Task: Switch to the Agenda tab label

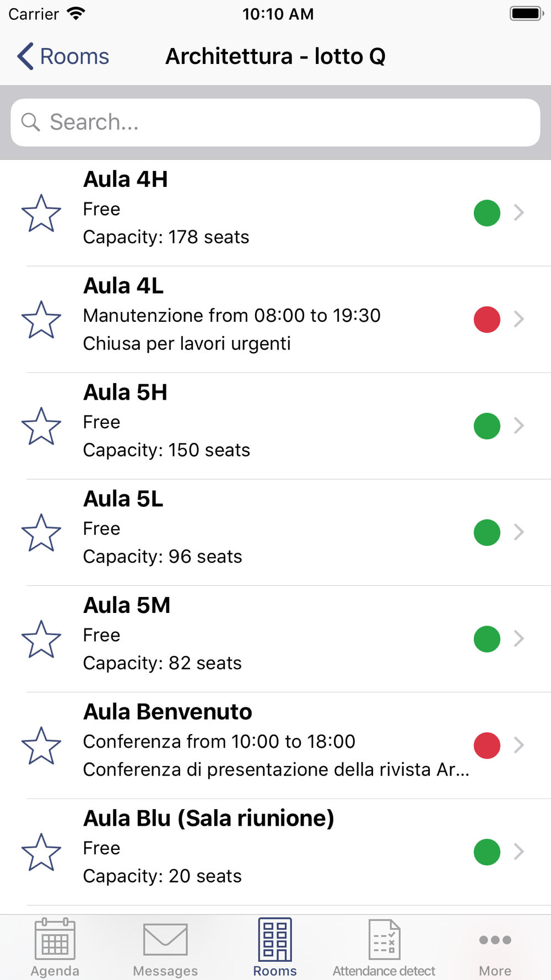Action: [55, 971]
